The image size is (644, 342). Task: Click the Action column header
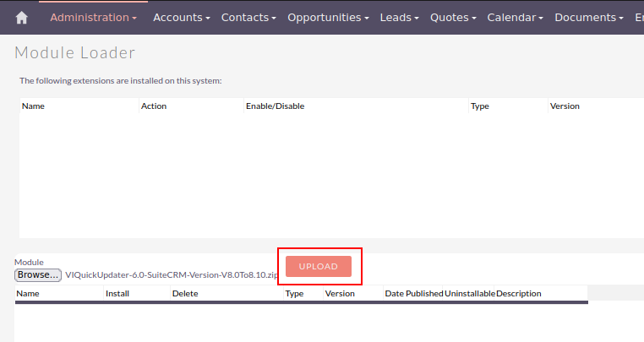click(x=154, y=106)
